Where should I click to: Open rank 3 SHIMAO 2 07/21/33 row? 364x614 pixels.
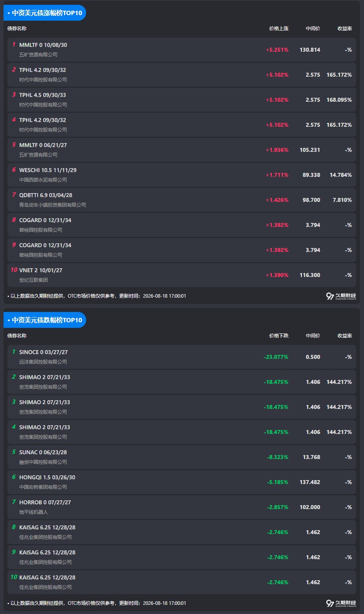(182, 407)
